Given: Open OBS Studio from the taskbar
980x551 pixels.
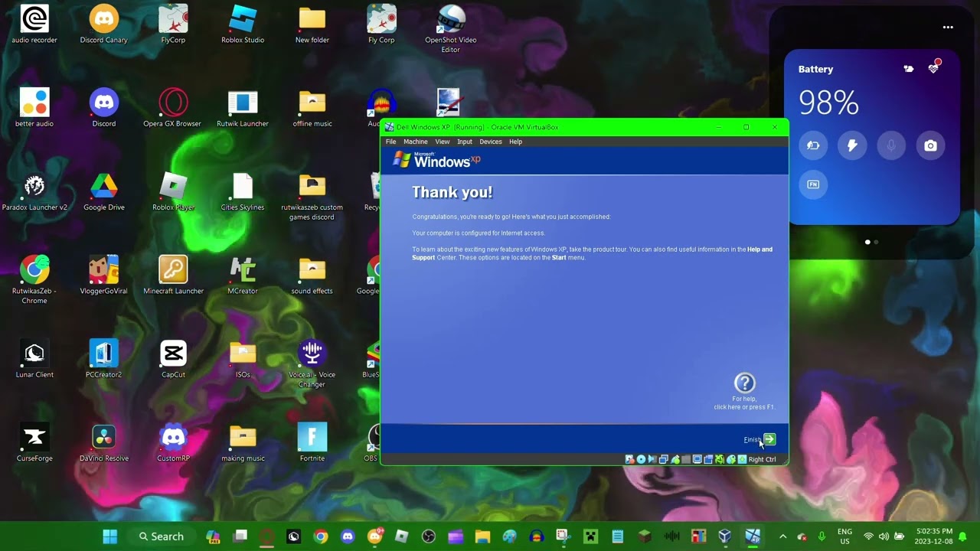Looking at the screenshot, I should coord(428,536).
